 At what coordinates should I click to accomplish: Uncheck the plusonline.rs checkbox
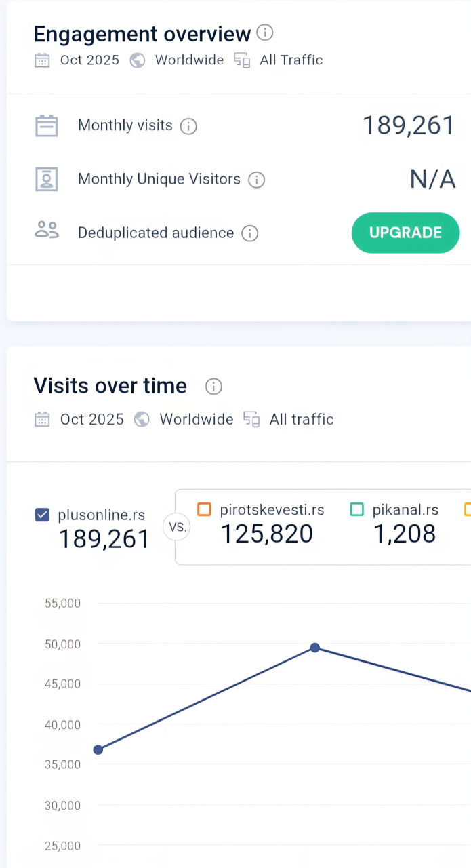(x=42, y=515)
